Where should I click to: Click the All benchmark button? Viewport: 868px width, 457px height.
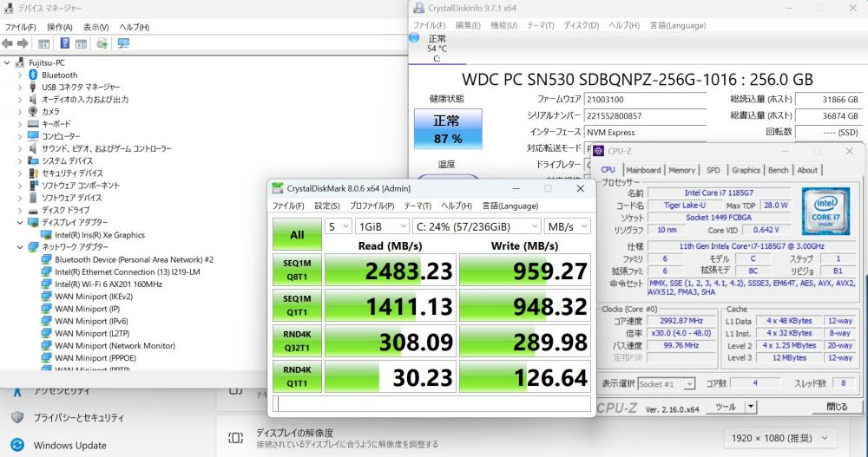pos(297,235)
